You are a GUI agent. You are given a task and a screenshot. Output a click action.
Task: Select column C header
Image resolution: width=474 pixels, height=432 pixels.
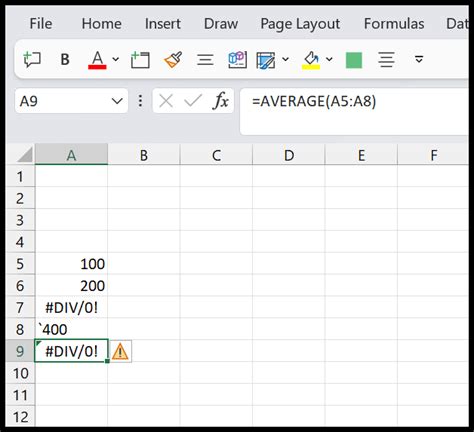click(x=216, y=155)
